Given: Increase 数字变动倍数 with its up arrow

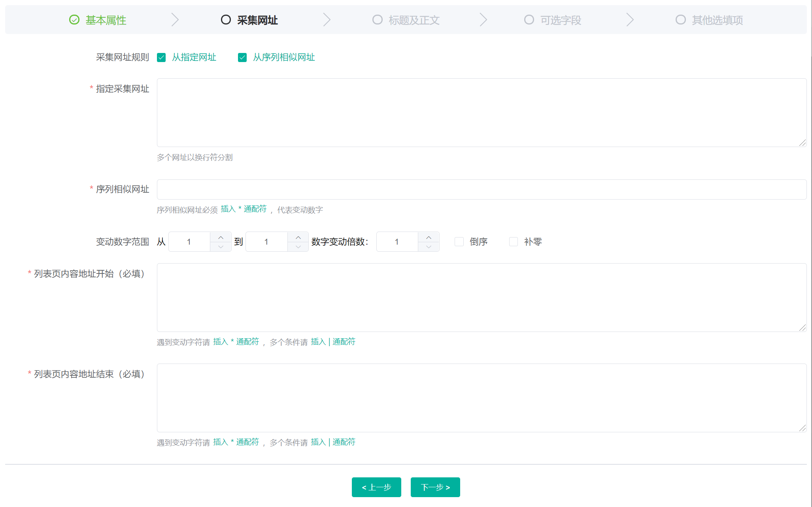Looking at the screenshot, I should click(x=429, y=237).
